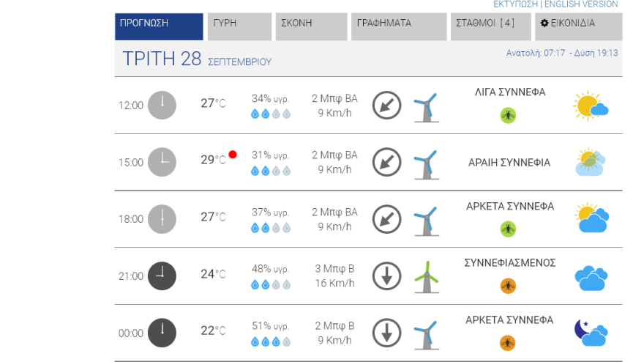Click the dark 21:00 clock icon
644x362 pixels.
pos(162,276)
